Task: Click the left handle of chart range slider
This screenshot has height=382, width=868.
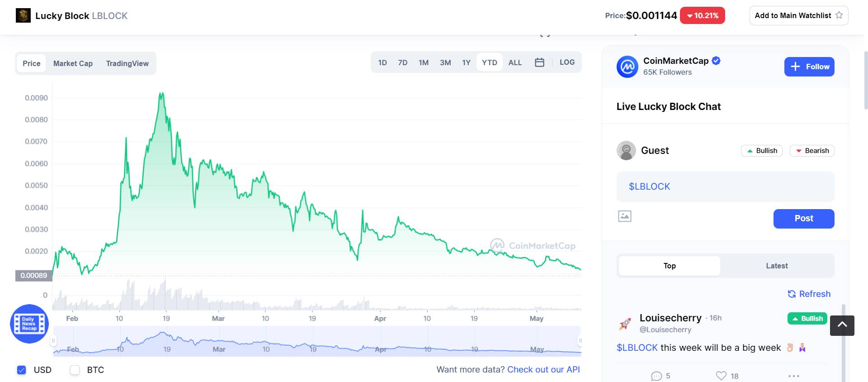Action: [x=53, y=340]
